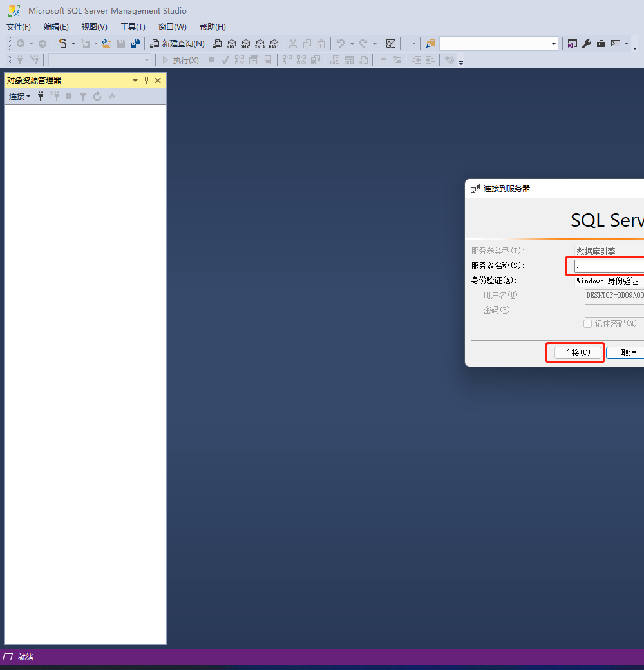Click inside the 服务器名称 input field

pos(609,265)
